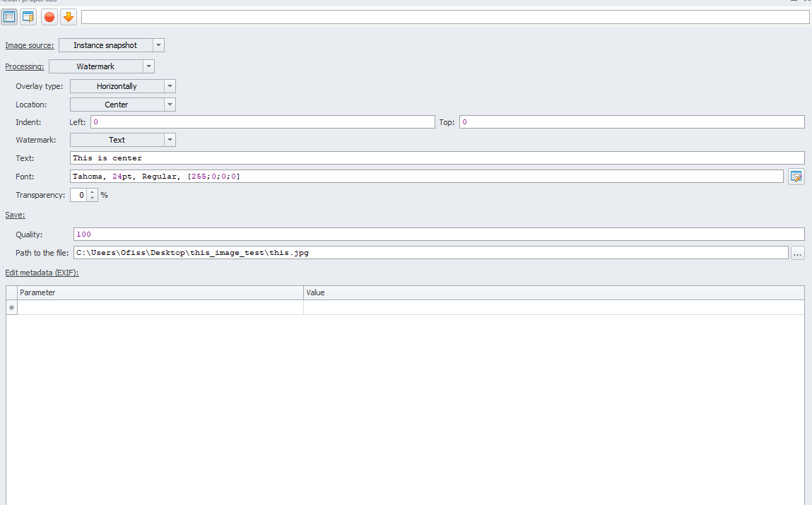812x505 pixels.
Task: Click the empty Parameter cell in the new row
Action: point(160,307)
